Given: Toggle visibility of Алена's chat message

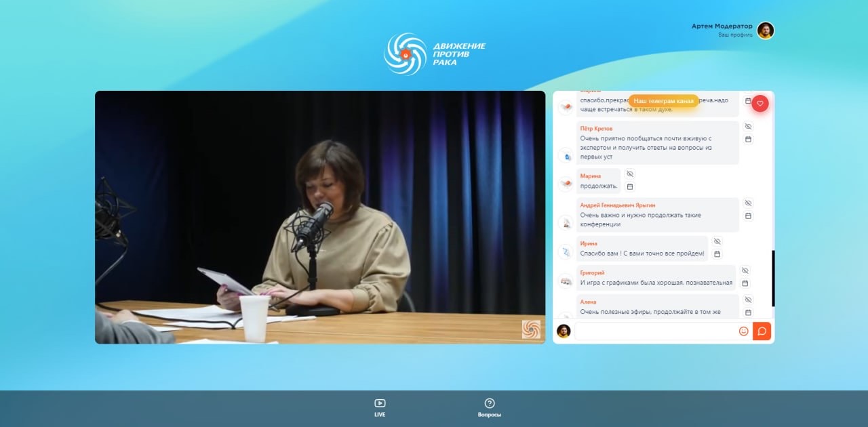Looking at the screenshot, I should 748,300.
